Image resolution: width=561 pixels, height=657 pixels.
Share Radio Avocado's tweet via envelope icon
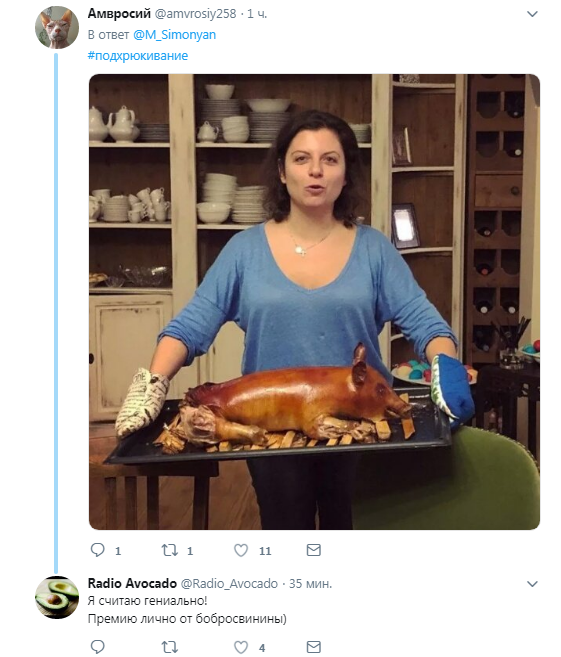pos(313,647)
